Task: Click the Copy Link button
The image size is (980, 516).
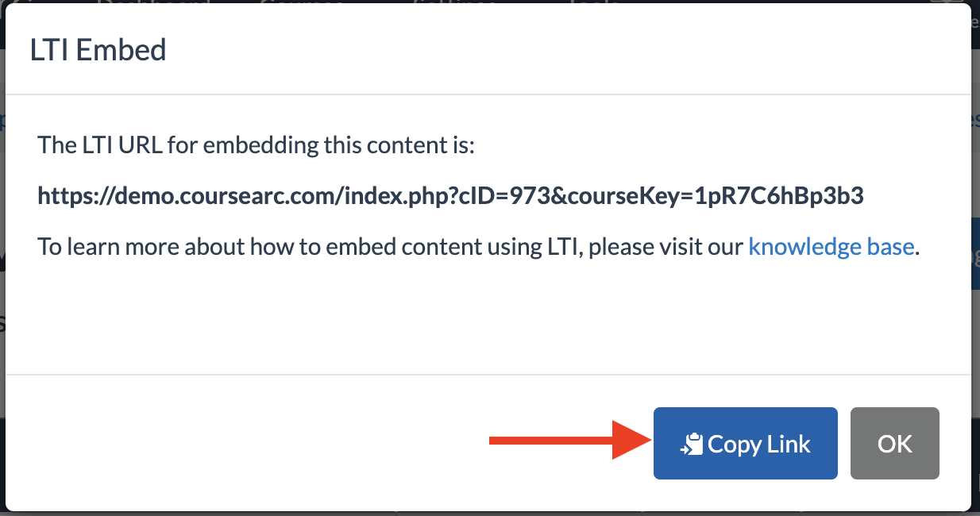Action: (745, 444)
